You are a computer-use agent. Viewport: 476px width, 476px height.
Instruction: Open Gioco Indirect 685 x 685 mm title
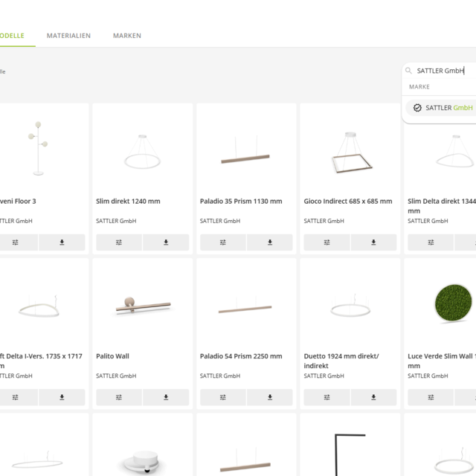pos(348,202)
